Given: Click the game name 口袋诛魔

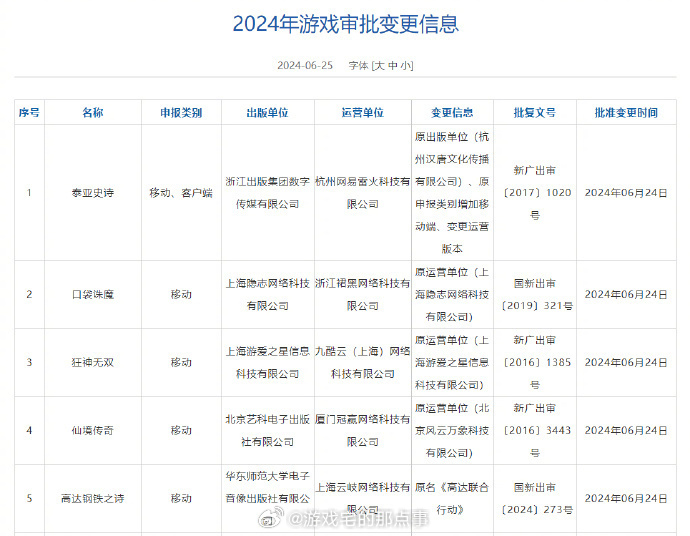Looking at the screenshot, I should (93, 294).
